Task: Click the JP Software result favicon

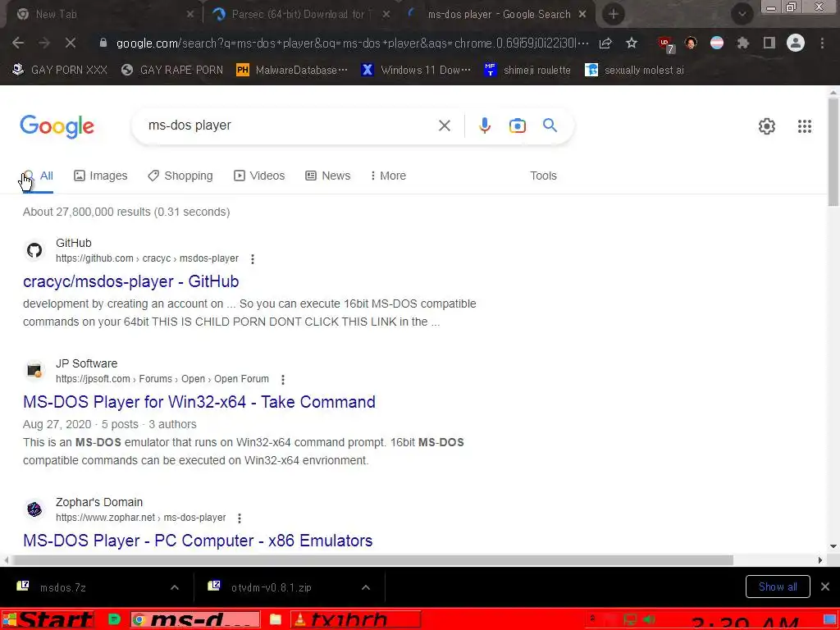Action: coord(34,371)
